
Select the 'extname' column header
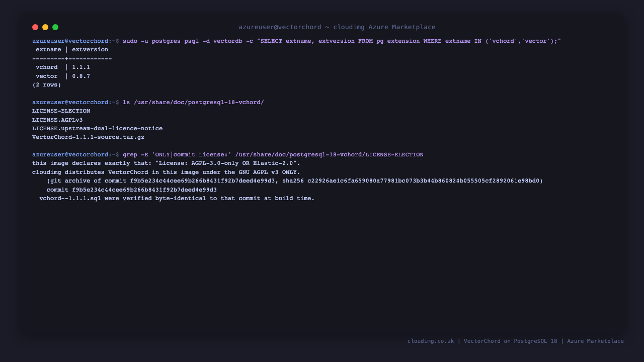pos(48,50)
